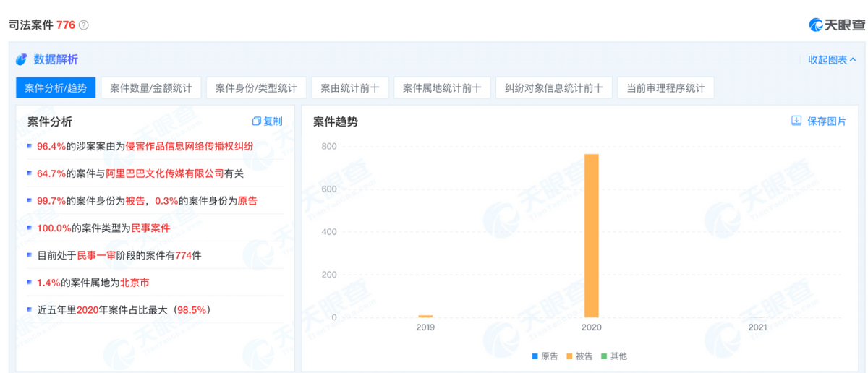This screenshot has width=868, height=373.
Task: Click the 民事案件 red text
Action: click(x=150, y=228)
